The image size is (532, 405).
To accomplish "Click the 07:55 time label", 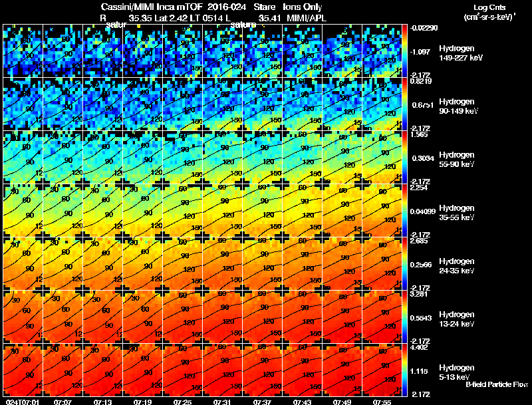I will (382, 402).
